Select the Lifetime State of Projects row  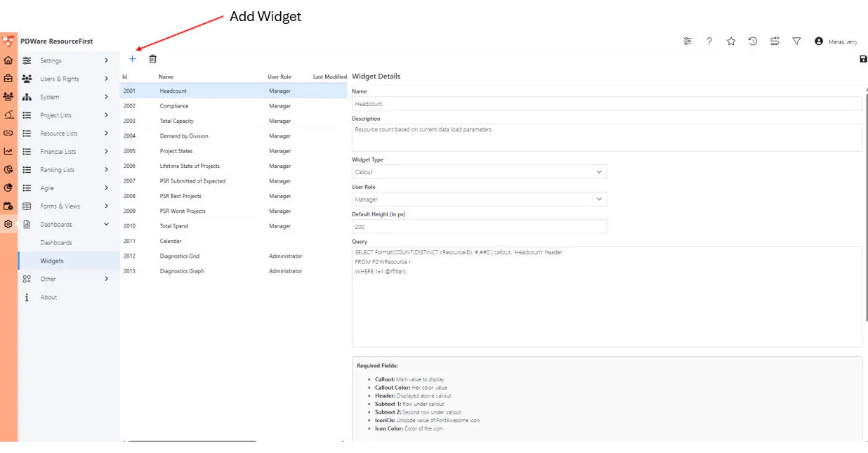click(233, 166)
